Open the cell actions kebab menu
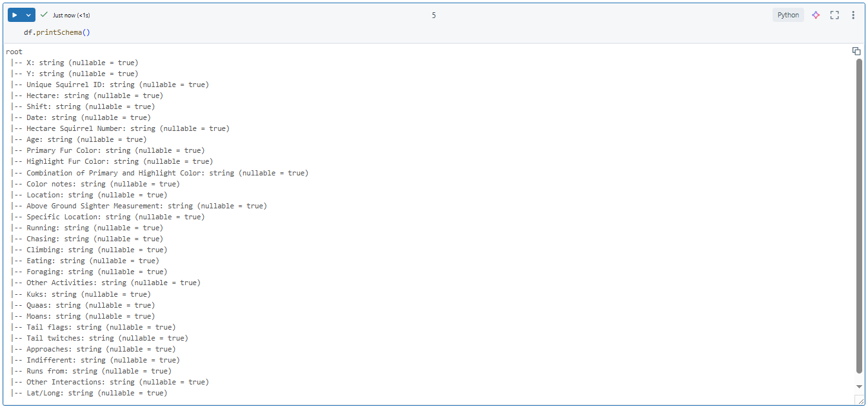This screenshot has width=868, height=409. click(x=853, y=14)
